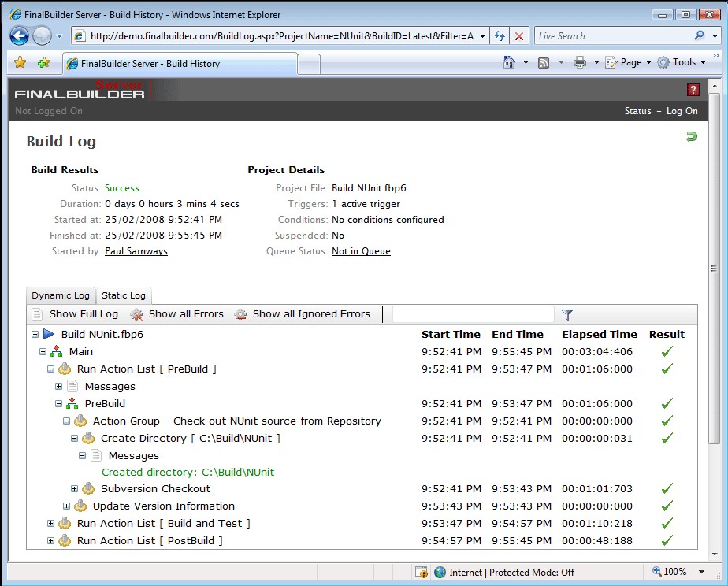Click the FinalBuilder Server logo
The height and width of the screenshot is (586, 728).
(80, 89)
